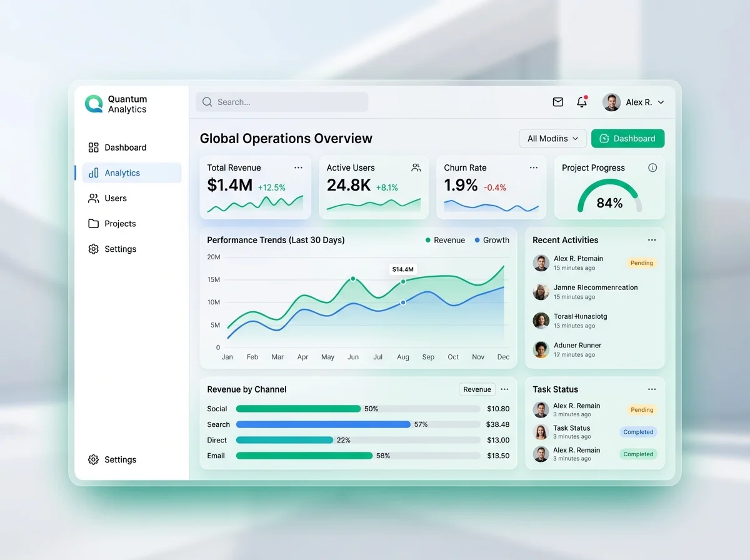Click the green Dashboard button
Screen dimensions: 750x560
[627, 139]
